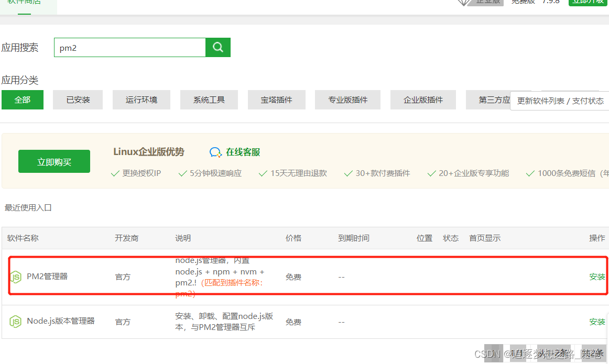Click the 在线客服 chat bubble icon
The height and width of the screenshot is (364, 609).
click(215, 152)
